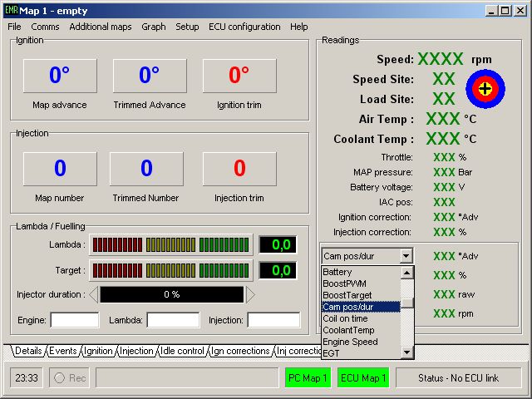Screen dimensions: 532x399
Task: Click the green ECU Map 1 indicator
Action: [x=363, y=378]
